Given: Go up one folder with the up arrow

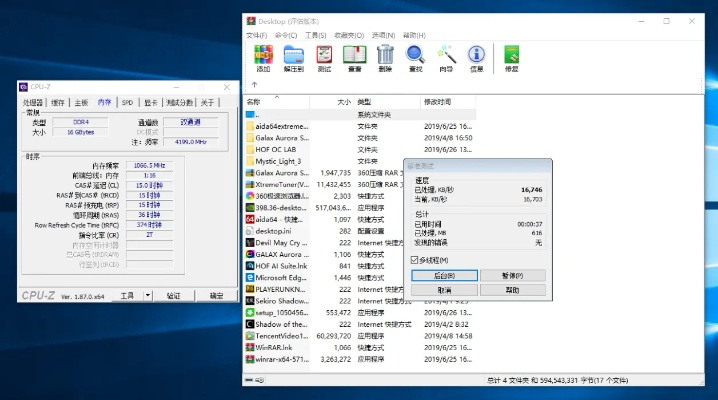Looking at the screenshot, I should [x=255, y=86].
